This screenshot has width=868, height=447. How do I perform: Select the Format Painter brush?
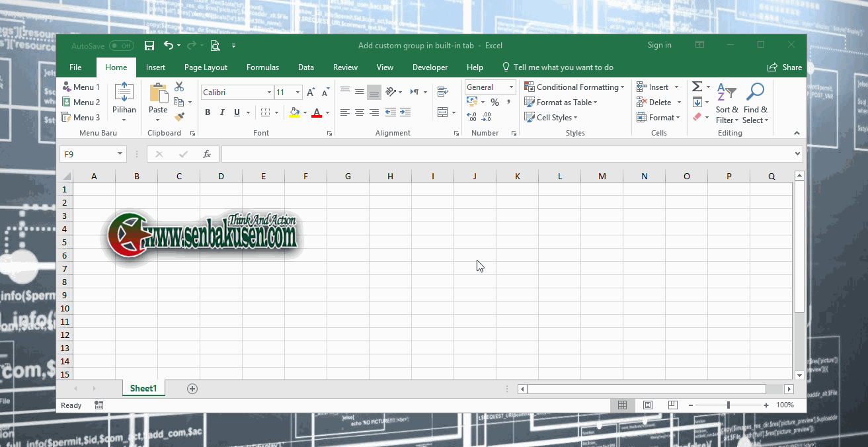179,117
